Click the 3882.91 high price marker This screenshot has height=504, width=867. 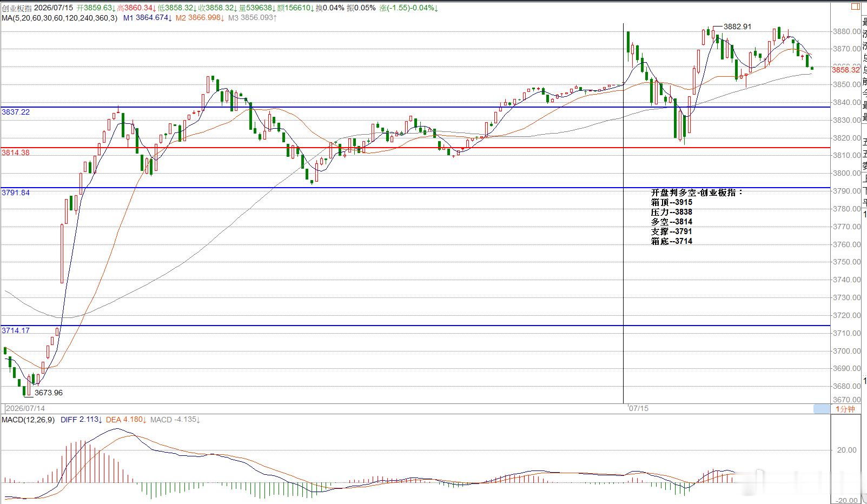(737, 26)
